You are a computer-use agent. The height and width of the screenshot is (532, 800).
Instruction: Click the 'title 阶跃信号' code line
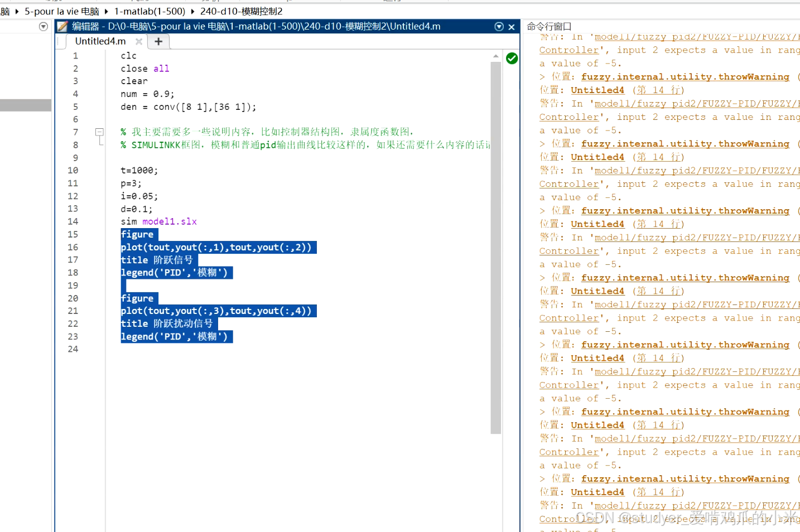[x=157, y=260]
